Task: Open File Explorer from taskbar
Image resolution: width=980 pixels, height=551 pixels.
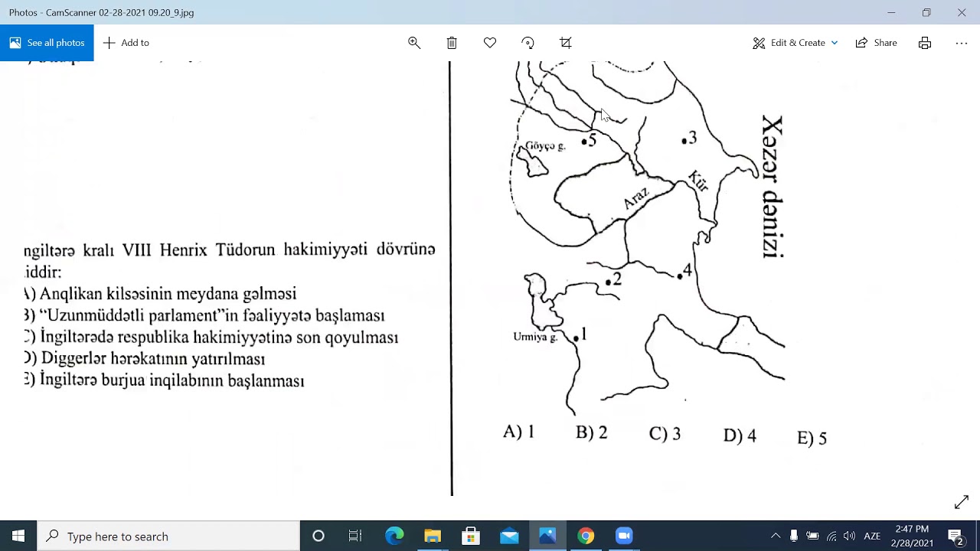Action: point(433,536)
